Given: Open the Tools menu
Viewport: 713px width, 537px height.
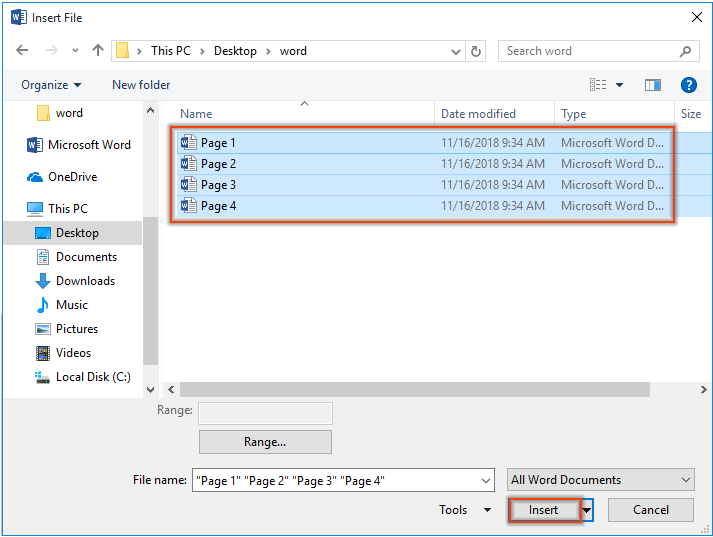Looking at the screenshot, I should pyautogui.click(x=465, y=510).
